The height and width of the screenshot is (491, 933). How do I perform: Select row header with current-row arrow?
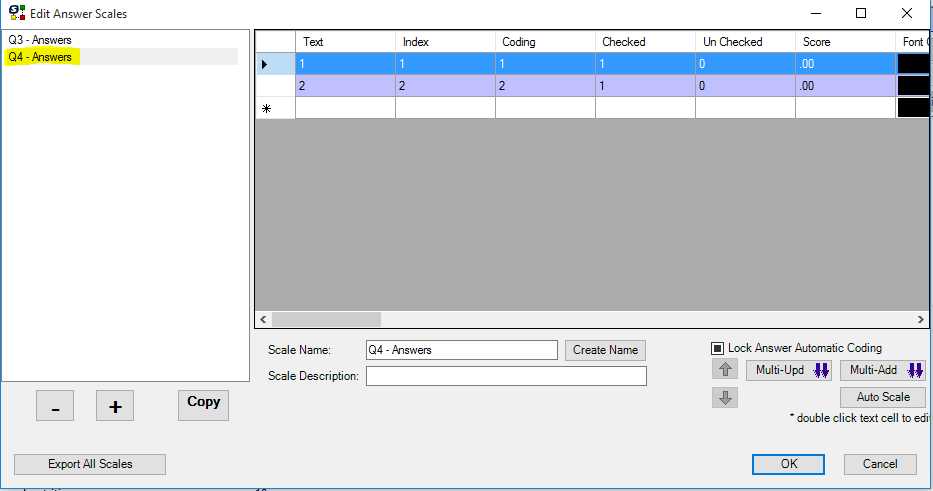coord(275,64)
